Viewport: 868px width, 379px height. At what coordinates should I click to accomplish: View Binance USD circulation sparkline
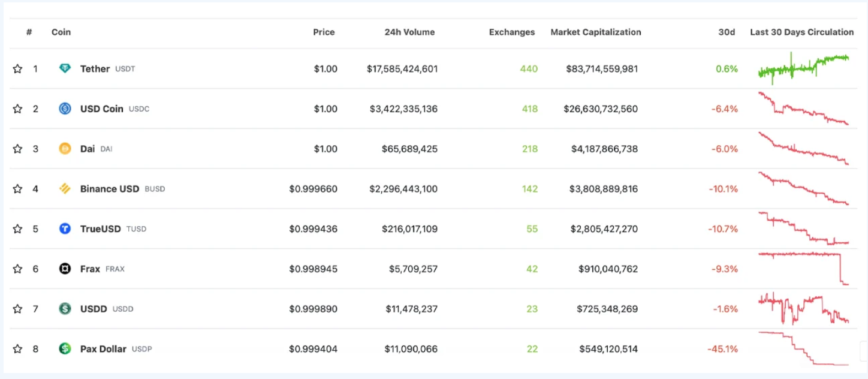(x=804, y=189)
